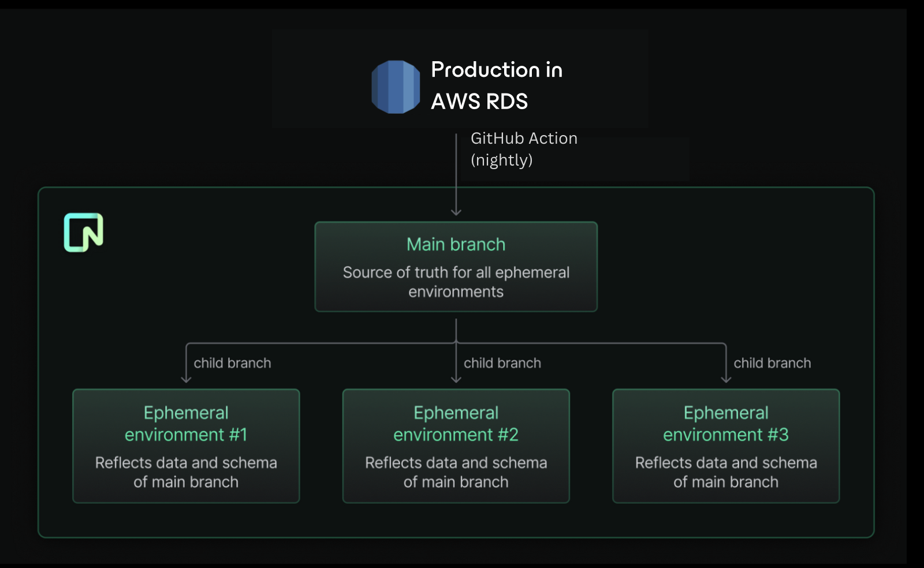Click arrowhead pointing into environment #3
The image size is (924, 568).
point(726,379)
